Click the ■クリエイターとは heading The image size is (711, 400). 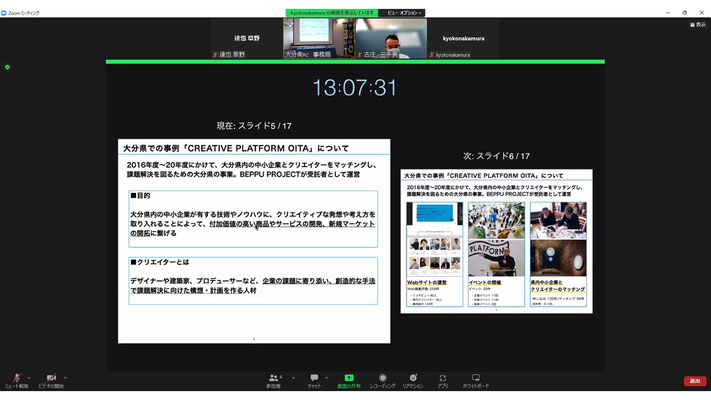click(160, 262)
